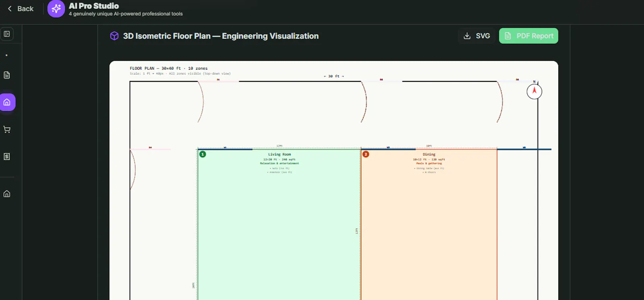Image resolution: width=644 pixels, height=300 pixels.
Task: Click the 'AI Pro Studio' title text
Action: [94, 6]
